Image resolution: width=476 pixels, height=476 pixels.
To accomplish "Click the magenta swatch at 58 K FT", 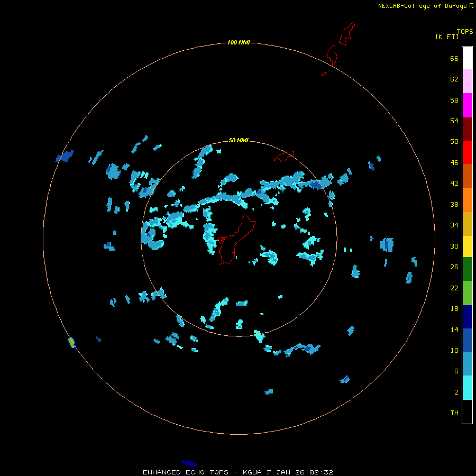I will (x=467, y=105).
